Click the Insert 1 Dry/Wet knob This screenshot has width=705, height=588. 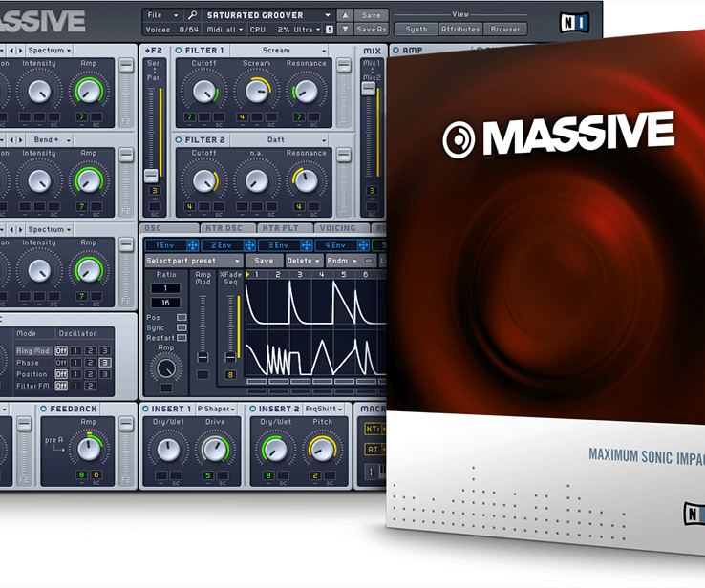point(168,450)
